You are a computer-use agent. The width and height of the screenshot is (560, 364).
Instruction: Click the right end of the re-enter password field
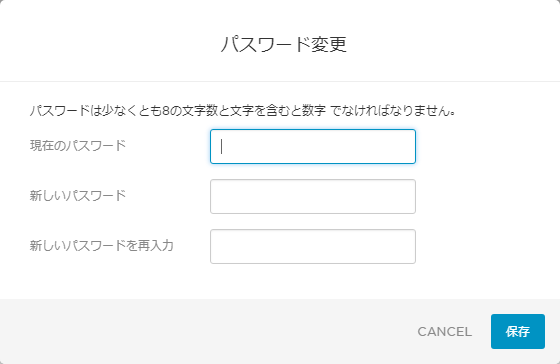pos(407,246)
